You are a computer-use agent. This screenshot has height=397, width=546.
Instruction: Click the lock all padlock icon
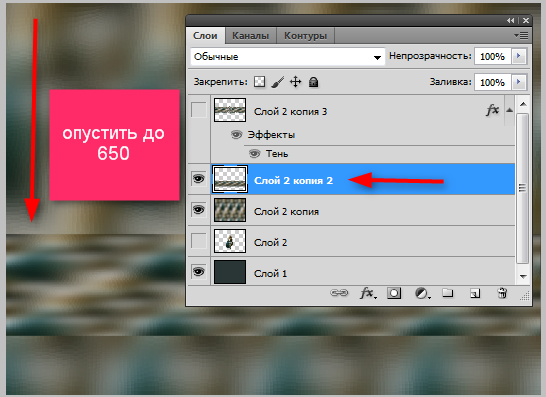point(313,82)
